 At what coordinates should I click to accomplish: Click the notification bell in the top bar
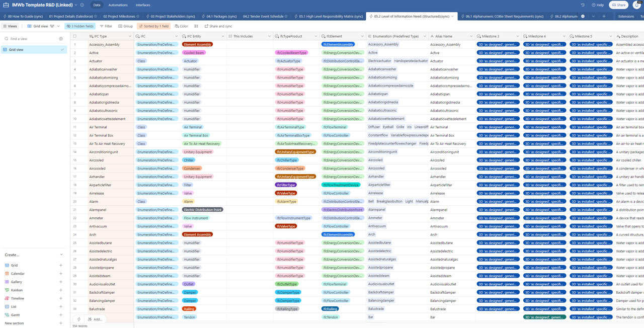point(637,5)
